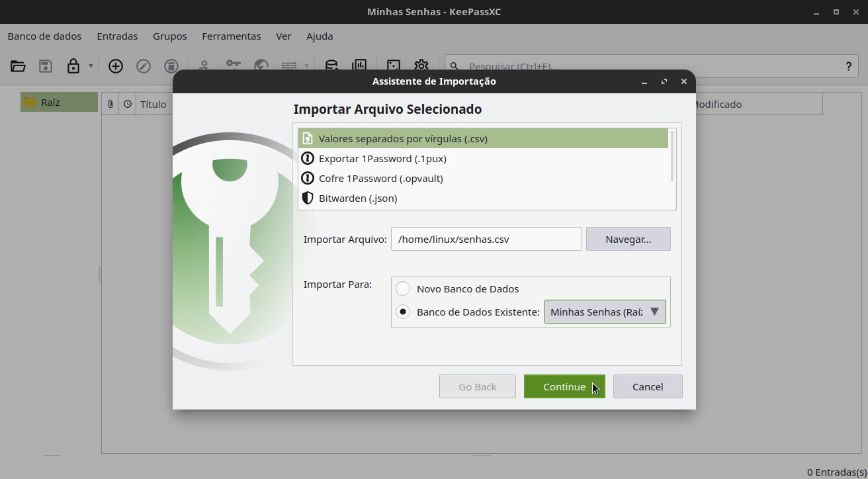The width and height of the screenshot is (868, 479).
Task: Click the copy URL globe icon
Action: pos(261,65)
